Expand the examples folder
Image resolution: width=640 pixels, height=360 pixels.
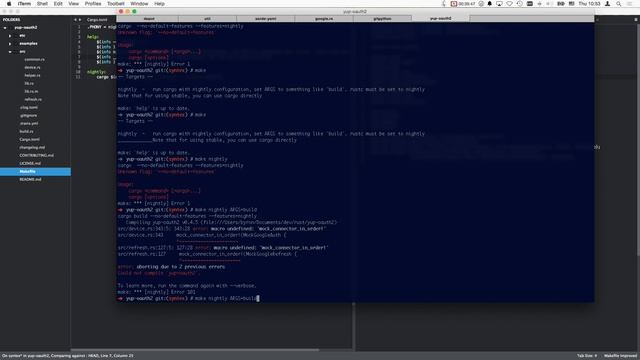[10, 44]
